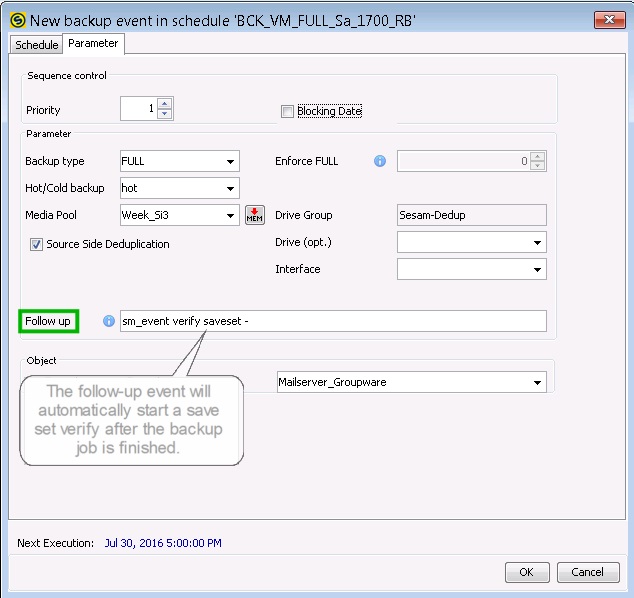Open the Drive (opt.) dropdown

[537, 243]
